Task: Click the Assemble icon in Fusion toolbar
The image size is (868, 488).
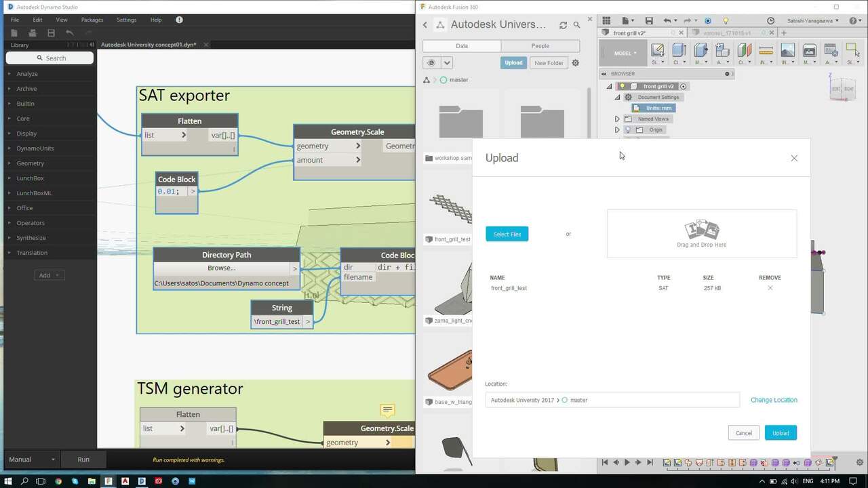Action: (x=722, y=50)
